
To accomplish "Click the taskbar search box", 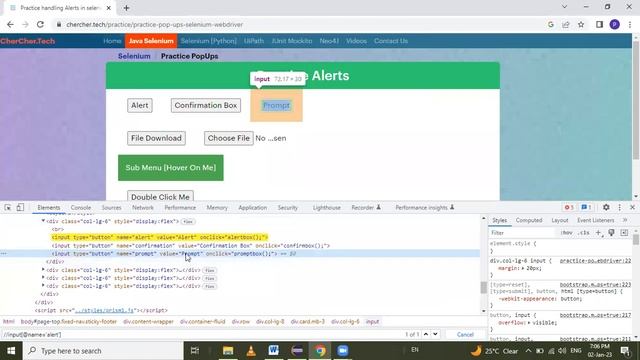I will [x=103, y=351].
